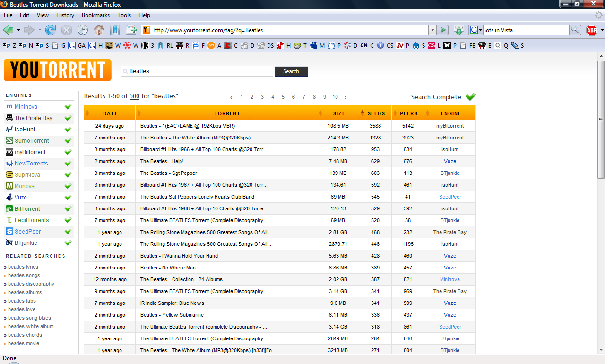Click the page vertical scrollbar thumb

601,119
